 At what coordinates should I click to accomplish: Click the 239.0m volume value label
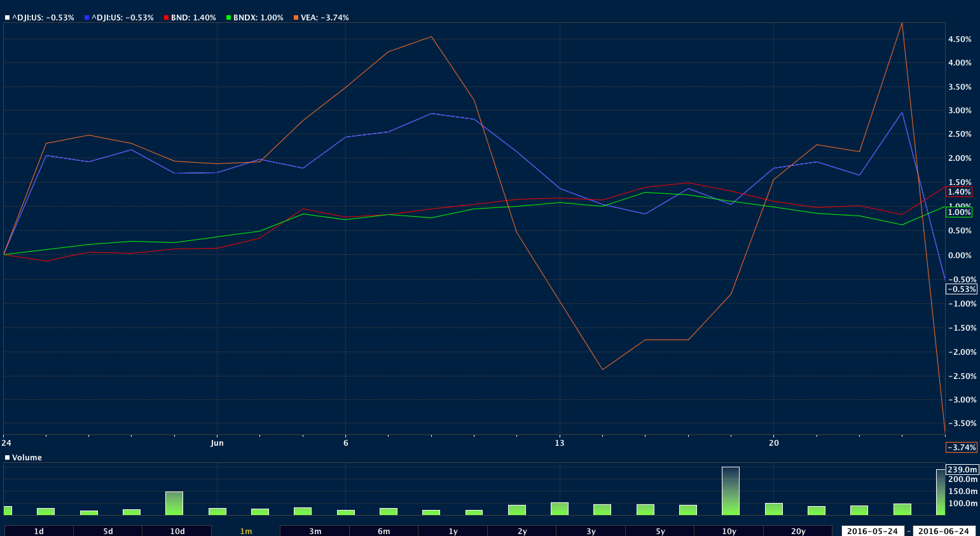click(962, 470)
